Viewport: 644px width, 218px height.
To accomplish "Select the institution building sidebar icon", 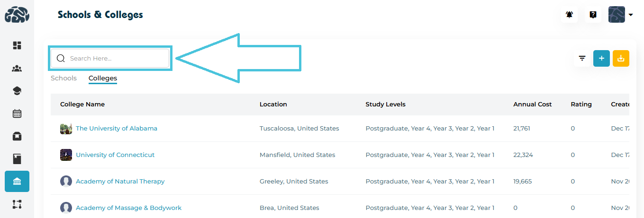I will (17, 182).
